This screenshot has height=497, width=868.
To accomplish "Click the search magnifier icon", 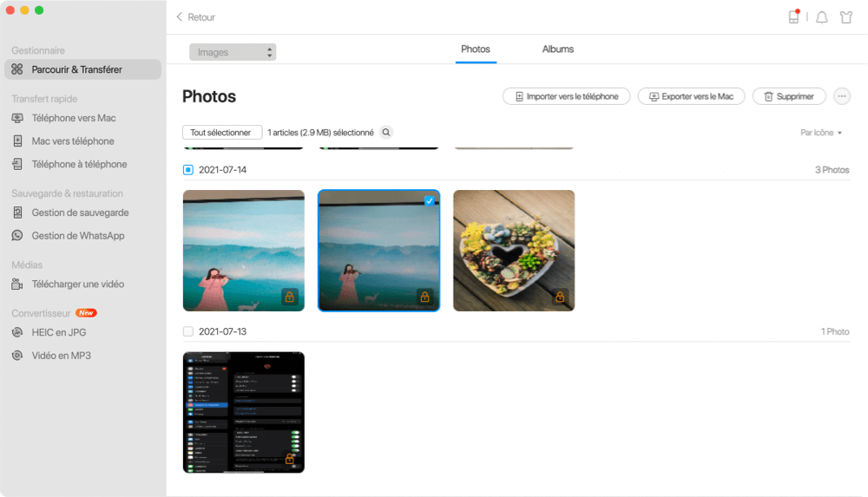I will (386, 133).
